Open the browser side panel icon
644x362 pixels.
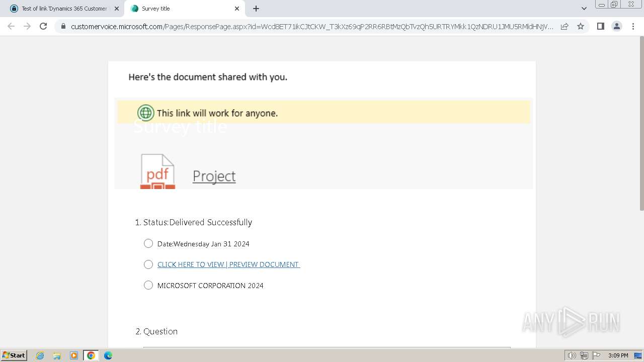(600, 26)
